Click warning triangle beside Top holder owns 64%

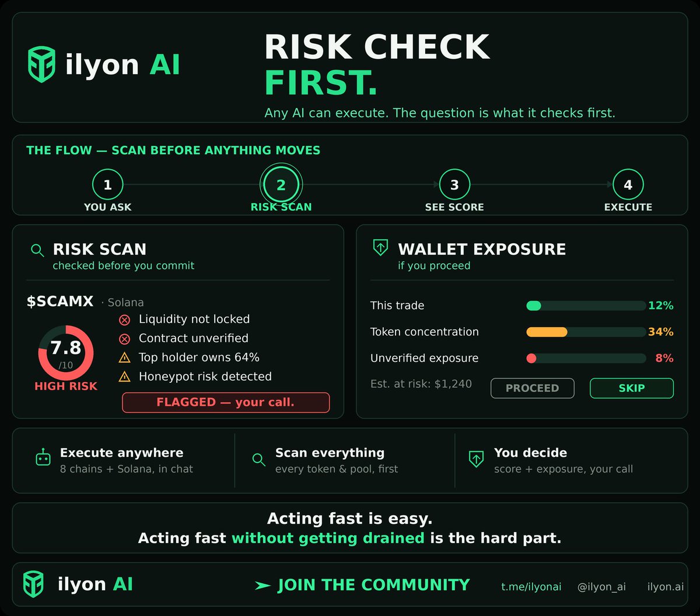[124, 358]
